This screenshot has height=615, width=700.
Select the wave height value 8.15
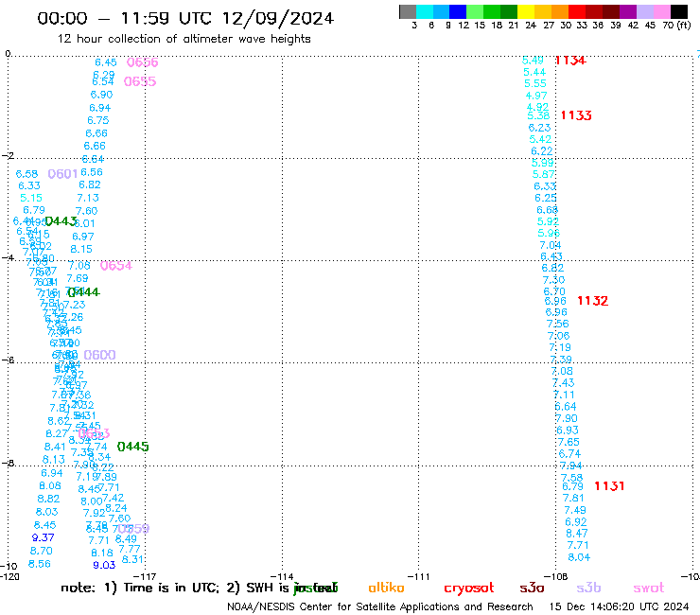point(81,249)
